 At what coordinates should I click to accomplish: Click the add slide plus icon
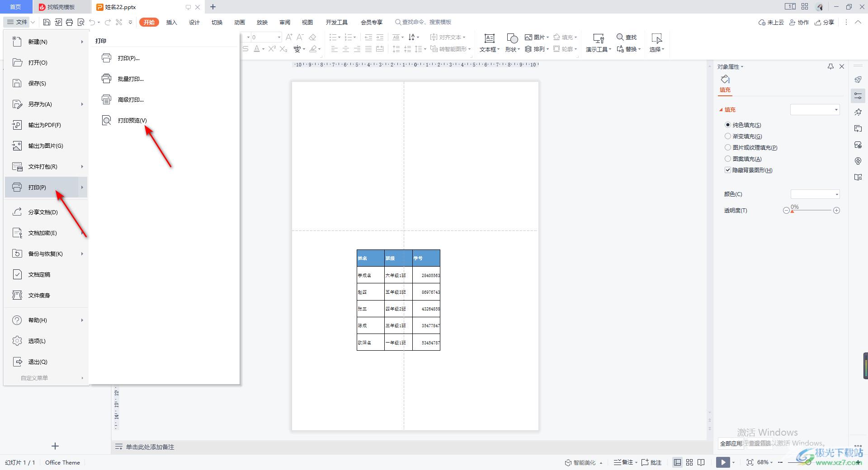pos(55,446)
